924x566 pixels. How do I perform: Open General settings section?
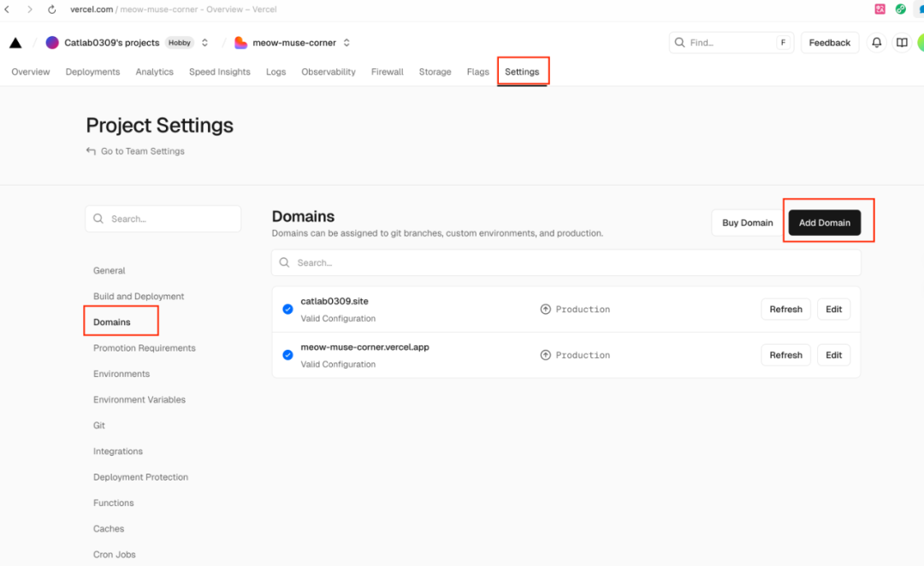coord(109,270)
